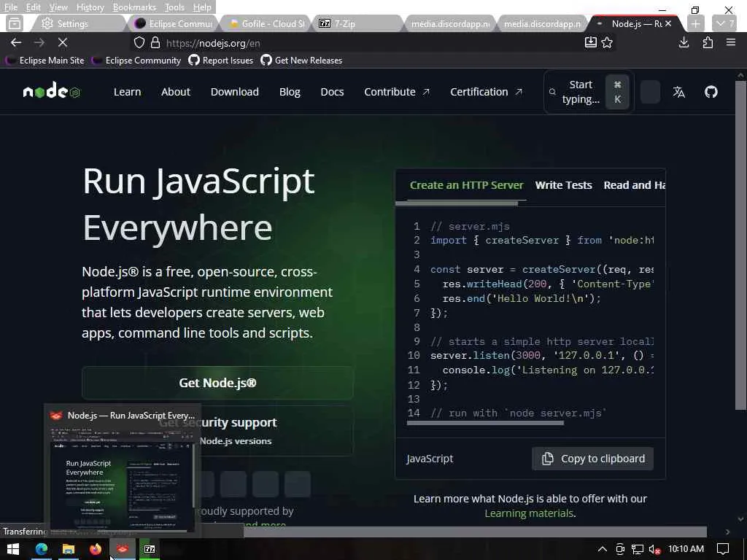Open the About nav link
Image resolution: width=747 pixels, height=560 pixels.
tap(176, 92)
